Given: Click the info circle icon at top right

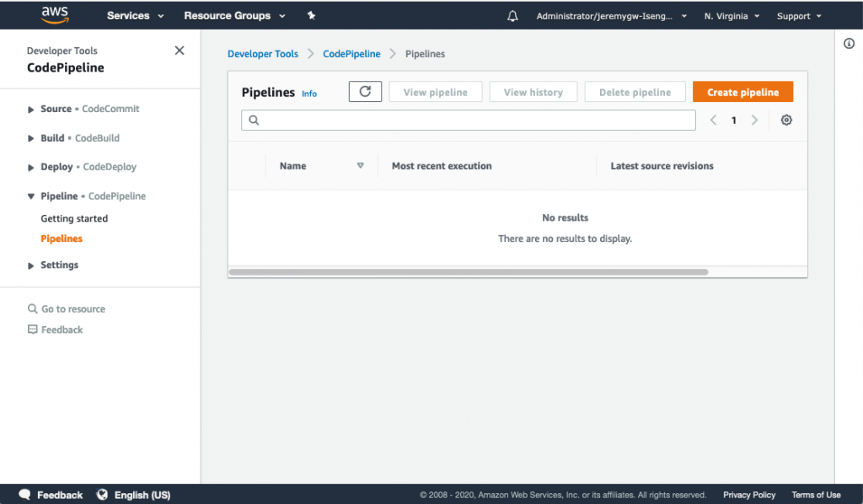Looking at the screenshot, I should [850, 44].
